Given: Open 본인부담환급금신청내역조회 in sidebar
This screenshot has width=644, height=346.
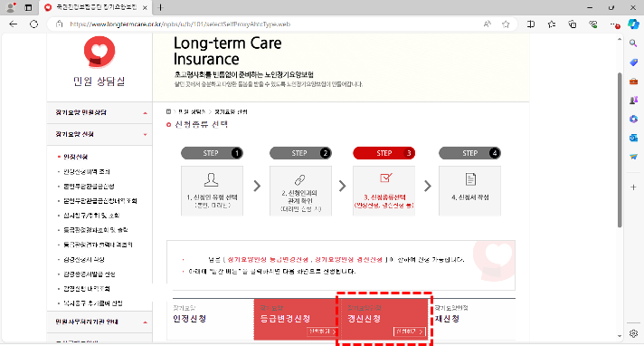Looking at the screenshot, I should [100, 201].
